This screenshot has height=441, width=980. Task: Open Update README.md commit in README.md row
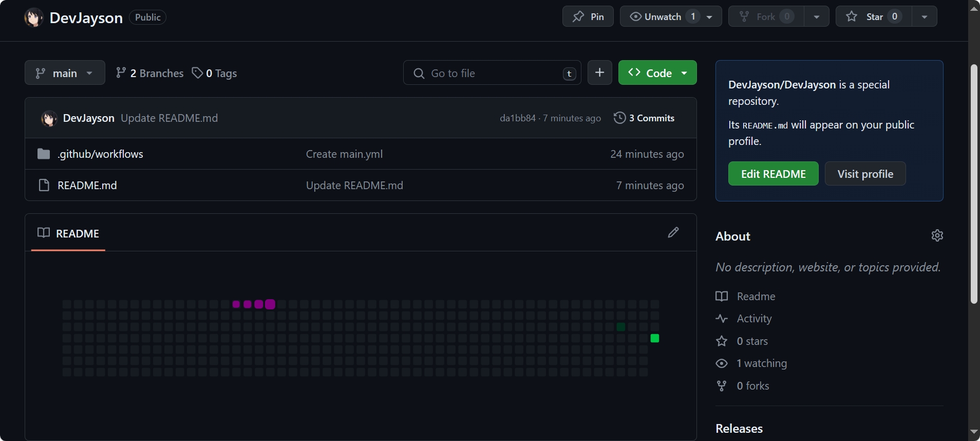coord(354,186)
